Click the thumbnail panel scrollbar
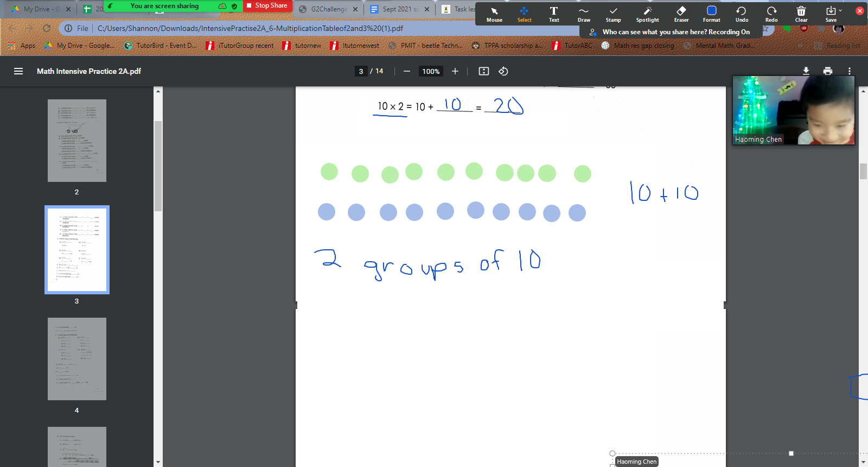Viewport: 868px width, 467px height. pyautogui.click(x=158, y=166)
